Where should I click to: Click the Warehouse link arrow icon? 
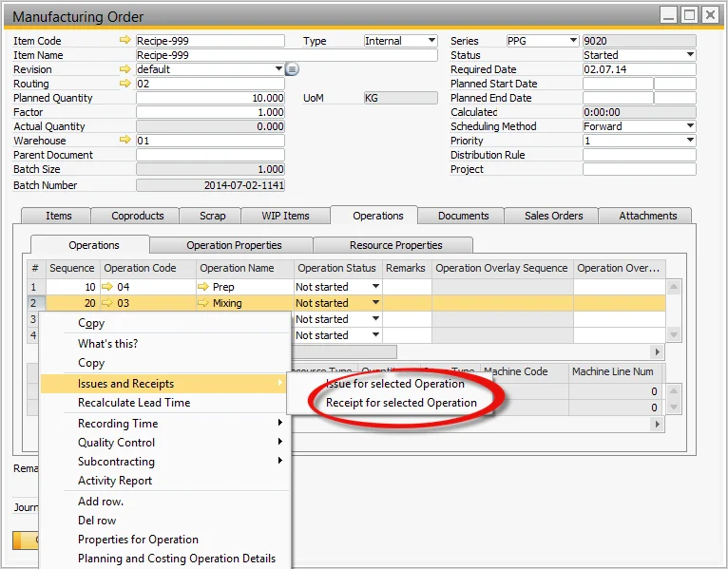[125, 141]
